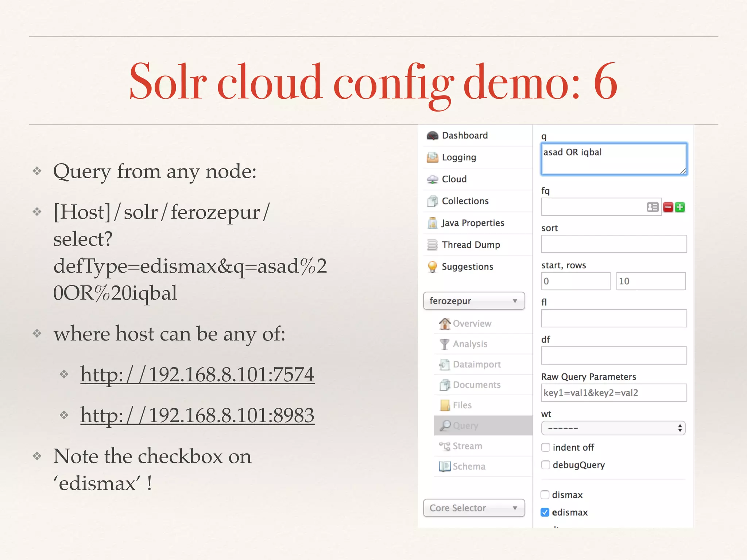Click the sort input field
The width and height of the screenshot is (747, 560).
pyautogui.click(x=614, y=244)
